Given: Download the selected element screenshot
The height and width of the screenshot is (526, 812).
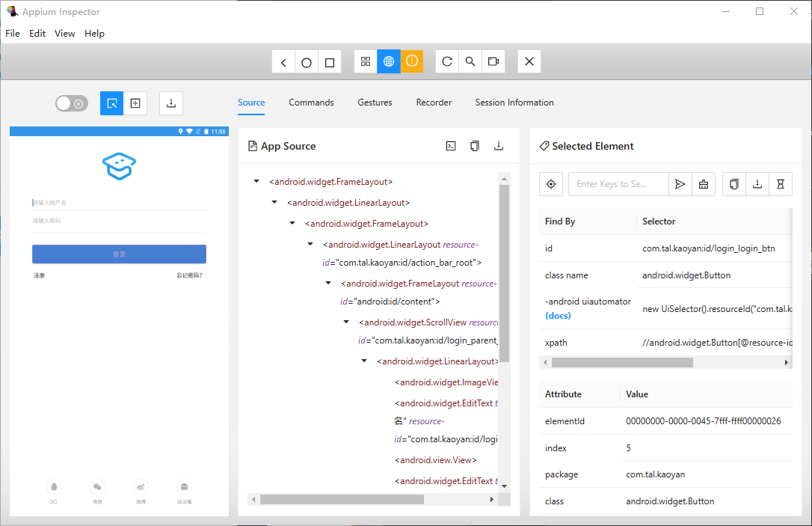Looking at the screenshot, I should [x=757, y=184].
